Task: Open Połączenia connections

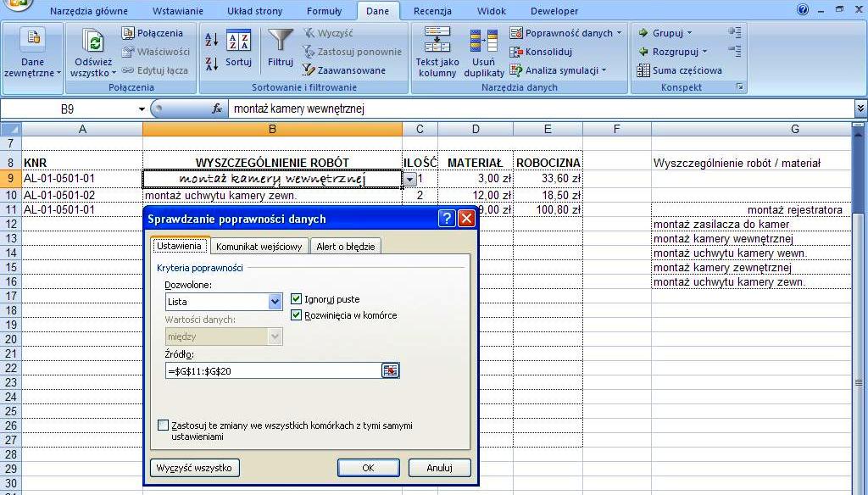Action: pos(153,33)
